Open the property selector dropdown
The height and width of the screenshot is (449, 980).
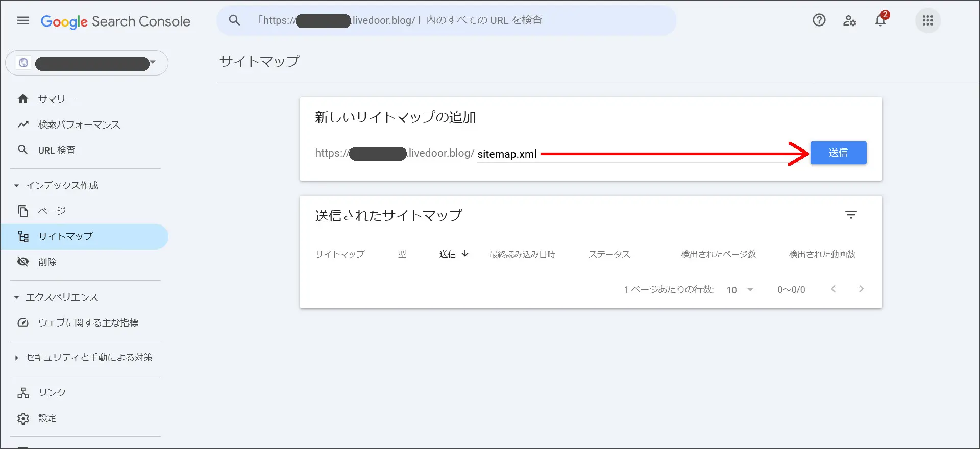[87, 63]
